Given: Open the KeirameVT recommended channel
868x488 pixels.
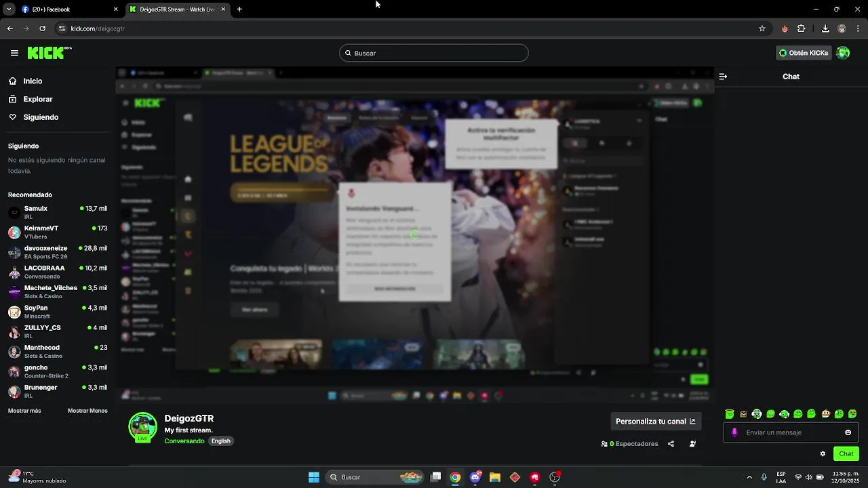Looking at the screenshot, I should click(x=58, y=232).
